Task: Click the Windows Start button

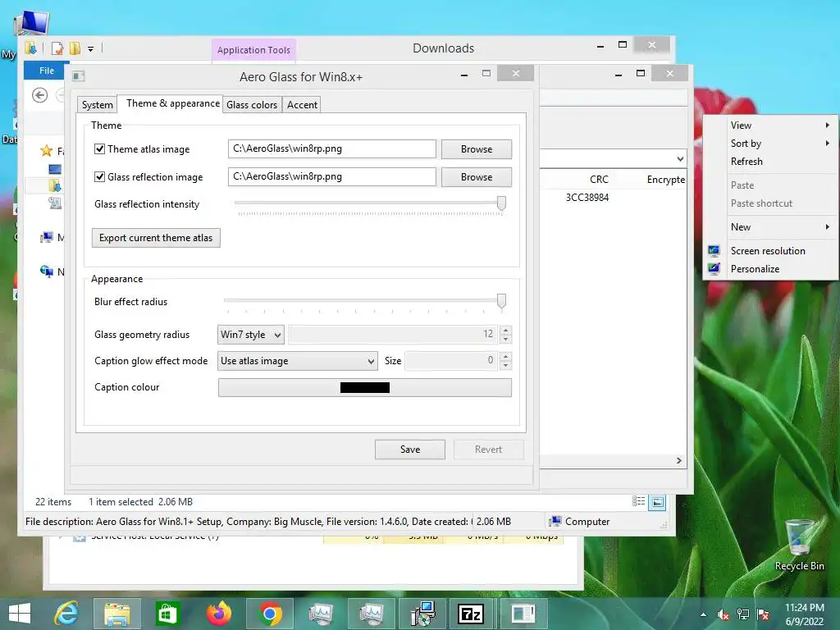Action: (20, 614)
